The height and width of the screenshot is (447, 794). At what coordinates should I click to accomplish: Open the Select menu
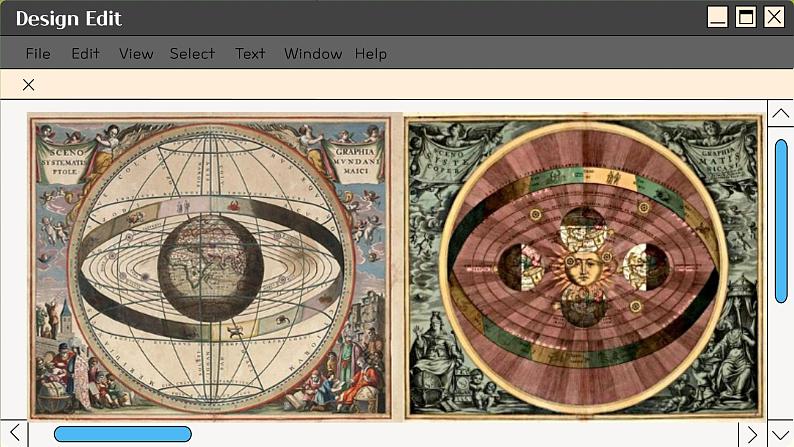(x=192, y=53)
